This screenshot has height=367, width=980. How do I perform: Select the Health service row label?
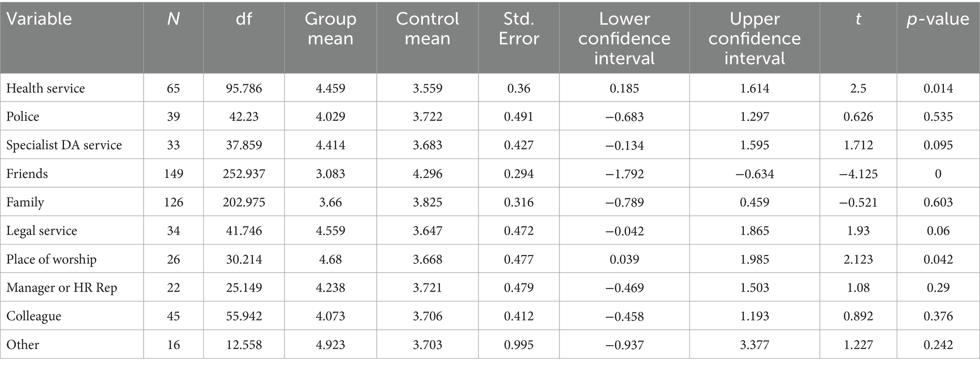click(x=46, y=88)
